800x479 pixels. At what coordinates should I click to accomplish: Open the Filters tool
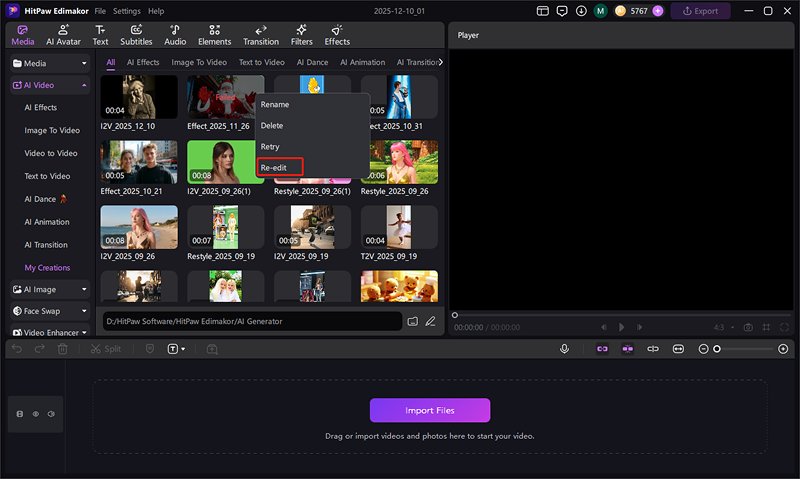pyautogui.click(x=302, y=35)
